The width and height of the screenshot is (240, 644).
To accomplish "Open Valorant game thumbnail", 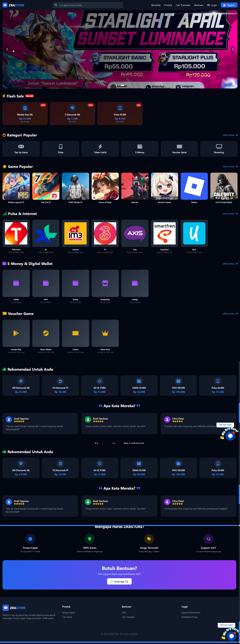I will [x=135, y=186].
